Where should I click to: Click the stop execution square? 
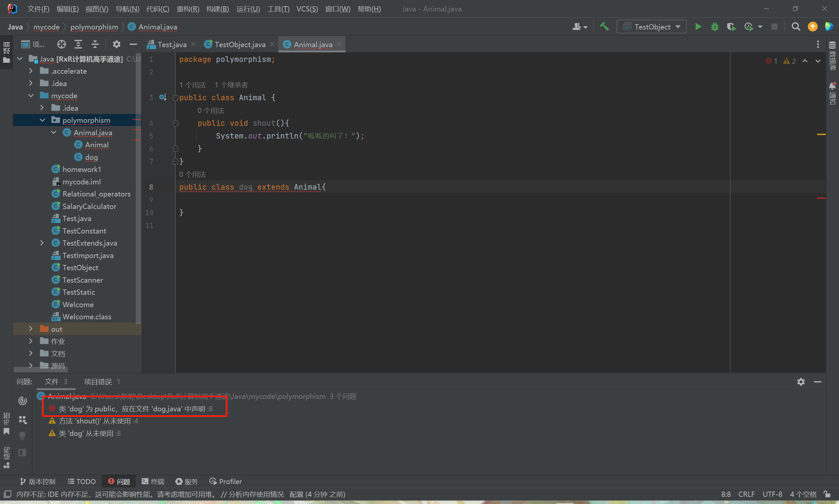pos(774,27)
